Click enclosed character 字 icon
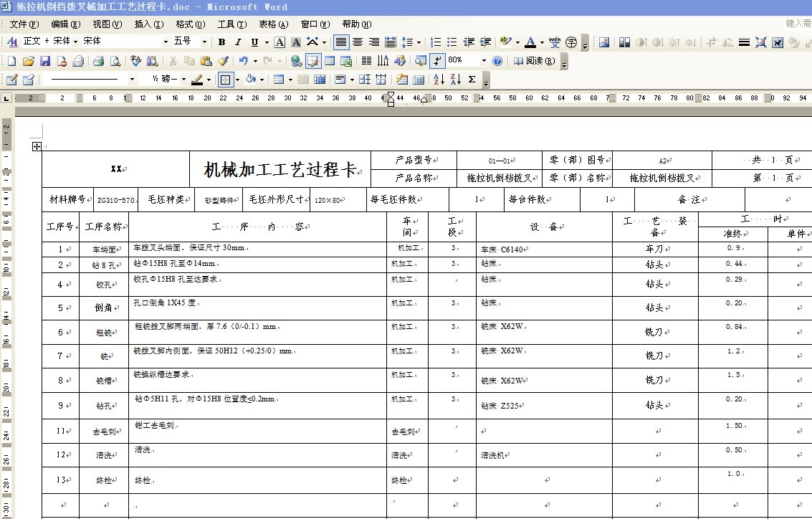 [x=571, y=42]
